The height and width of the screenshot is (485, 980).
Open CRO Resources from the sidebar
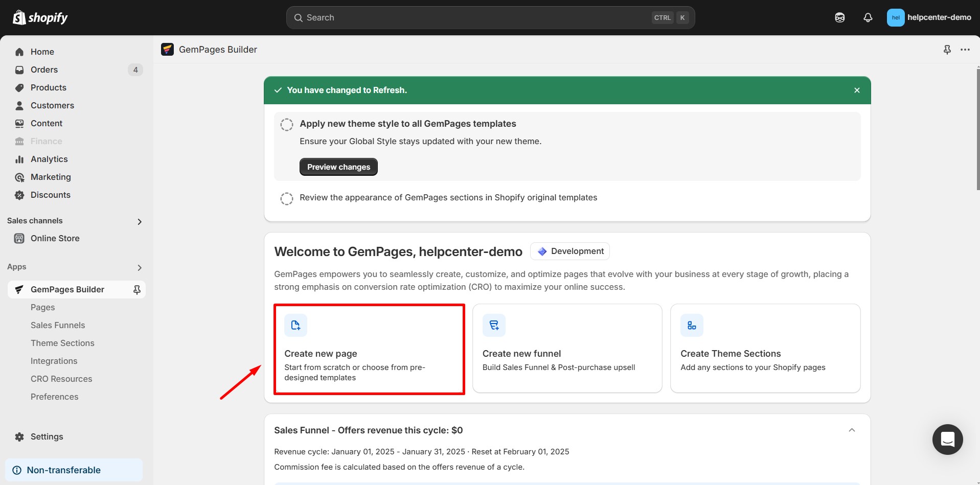[x=61, y=379]
